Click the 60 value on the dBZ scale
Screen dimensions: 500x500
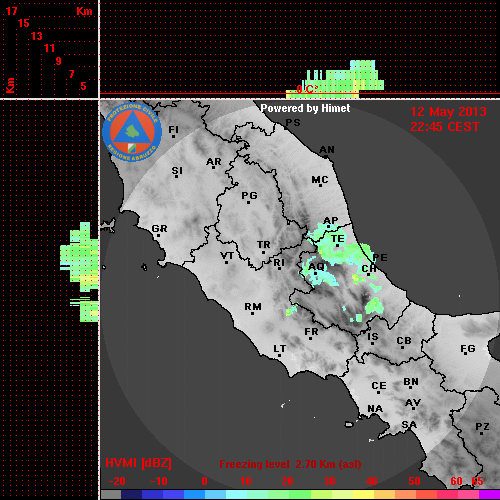(456, 481)
